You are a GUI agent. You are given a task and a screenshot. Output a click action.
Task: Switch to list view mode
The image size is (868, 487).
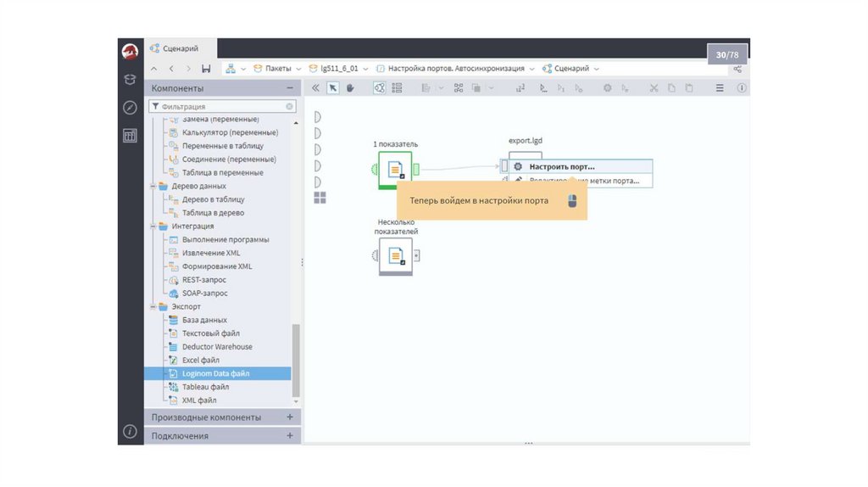point(397,87)
